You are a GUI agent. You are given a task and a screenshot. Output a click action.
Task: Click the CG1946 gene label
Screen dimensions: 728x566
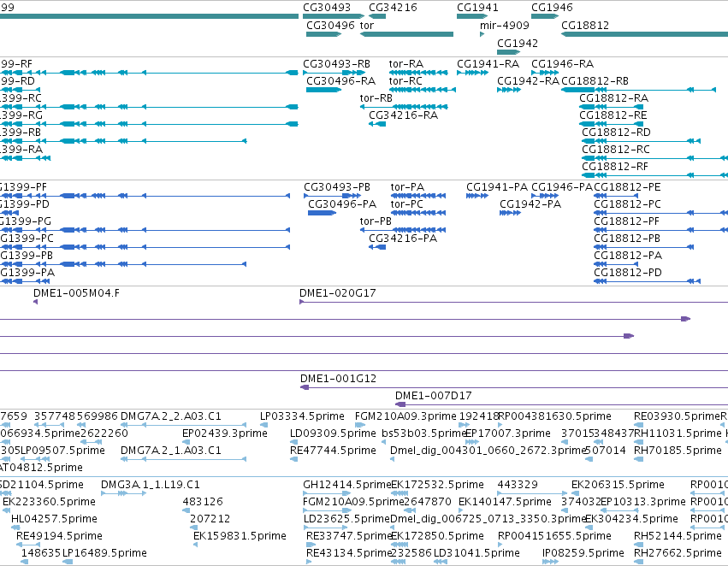(x=552, y=8)
